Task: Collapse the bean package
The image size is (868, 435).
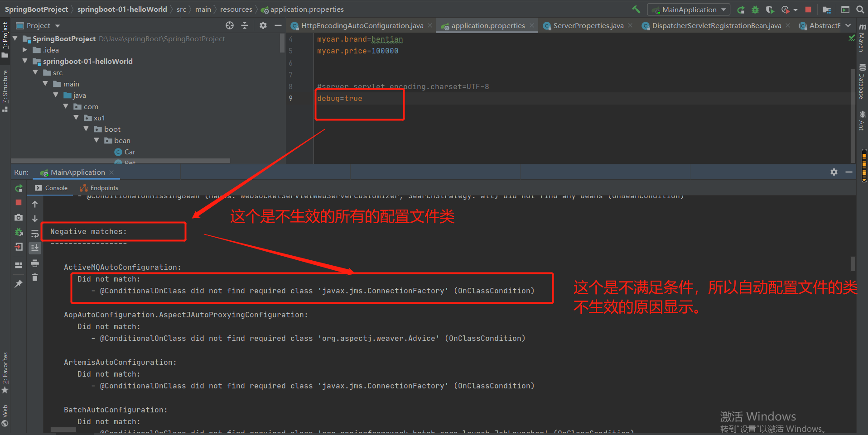Action: (97, 140)
